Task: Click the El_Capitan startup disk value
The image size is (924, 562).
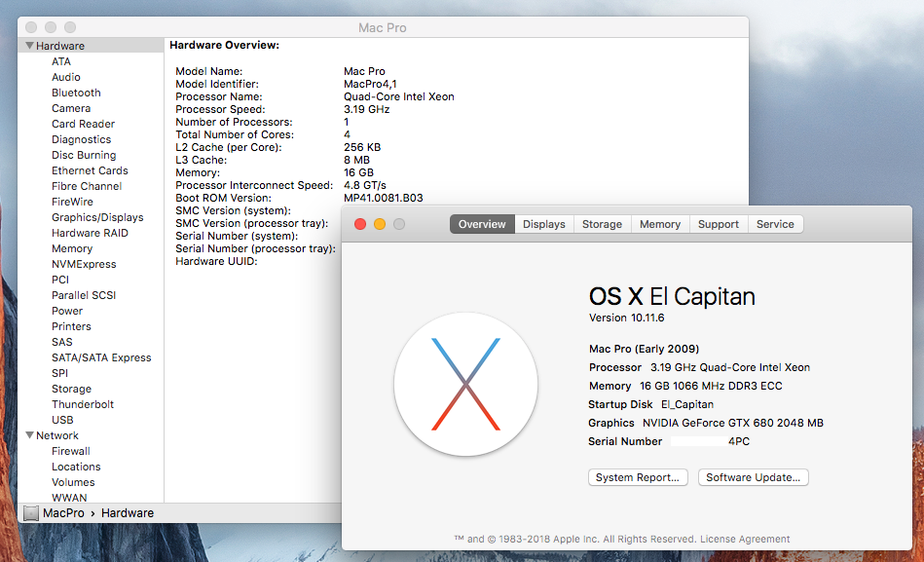Action: coord(687,404)
